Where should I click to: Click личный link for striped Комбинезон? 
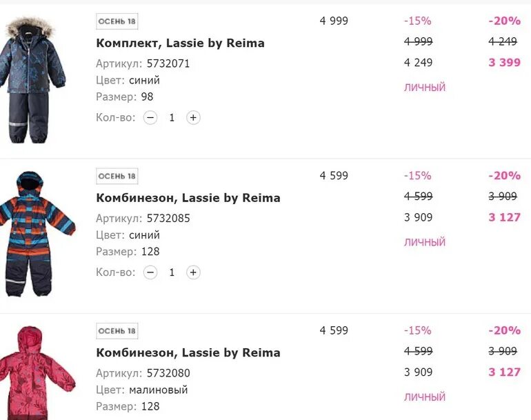425,242
